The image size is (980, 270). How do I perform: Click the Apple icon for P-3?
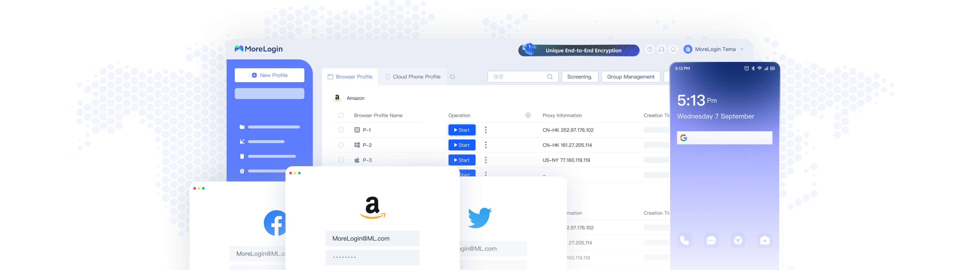point(357,160)
